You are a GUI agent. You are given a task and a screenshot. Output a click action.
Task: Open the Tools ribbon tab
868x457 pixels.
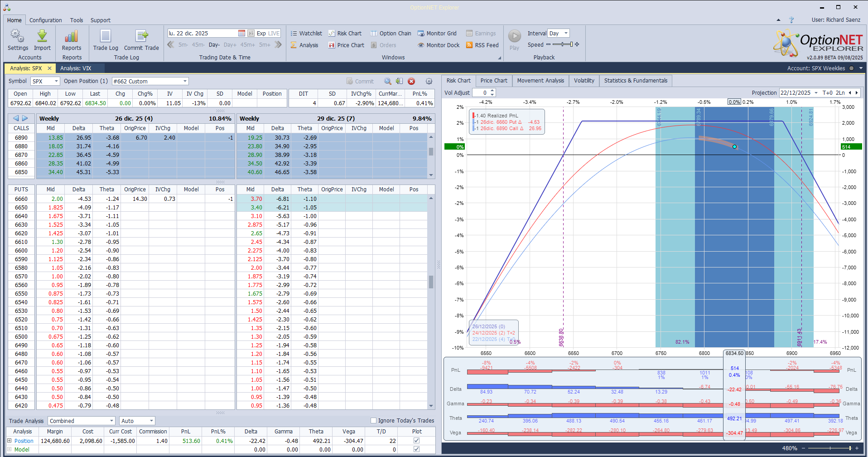point(77,20)
